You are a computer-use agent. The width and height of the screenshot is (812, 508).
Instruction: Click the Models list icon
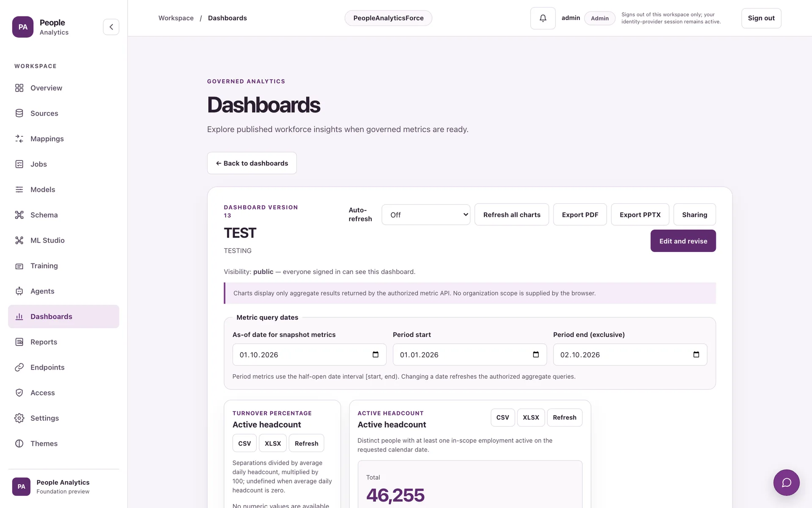click(19, 190)
